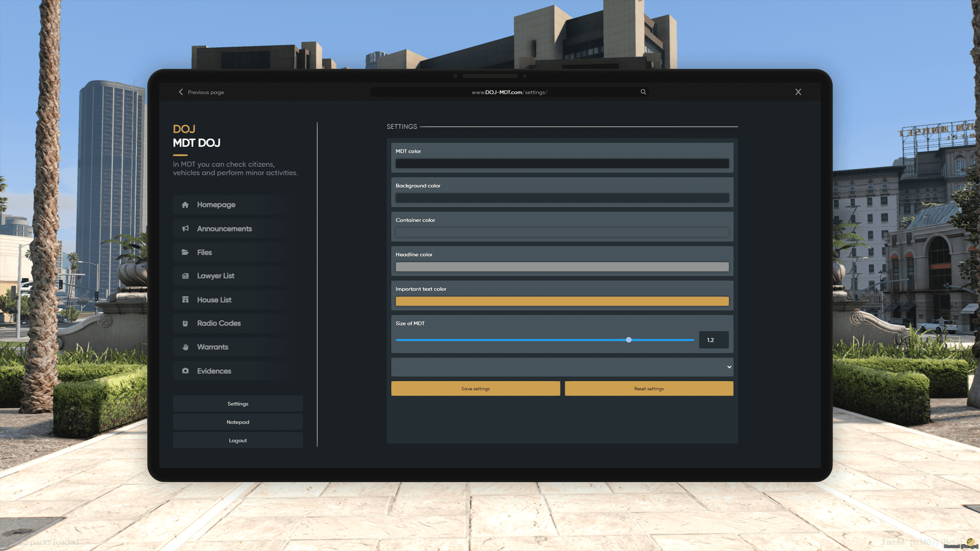The height and width of the screenshot is (551, 980).
Task: Go to the Files section label
Action: click(204, 252)
